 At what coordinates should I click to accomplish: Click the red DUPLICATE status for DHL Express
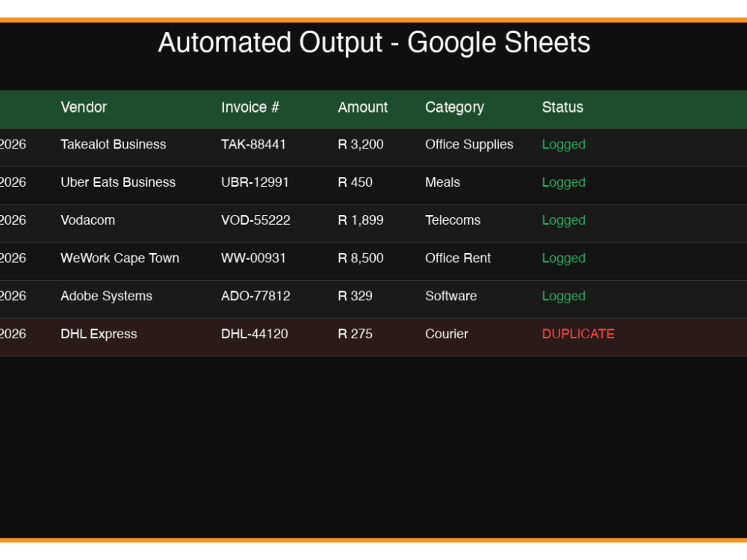tap(578, 334)
